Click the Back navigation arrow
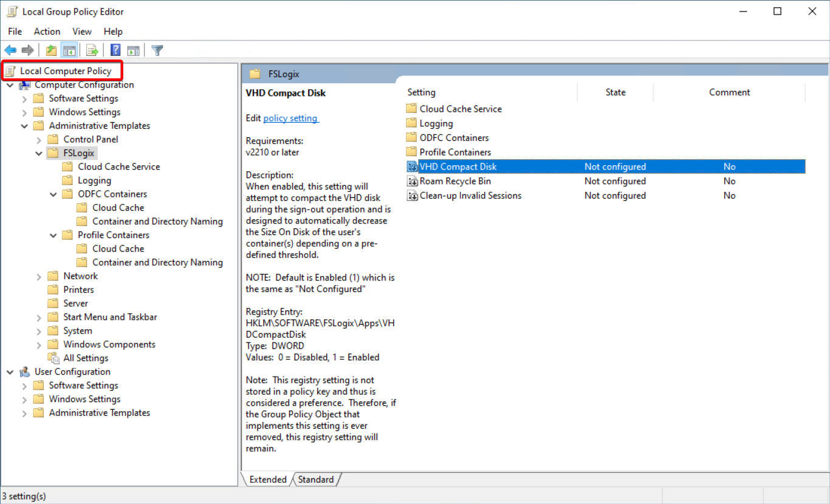The image size is (830, 504). pyautogui.click(x=10, y=50)
